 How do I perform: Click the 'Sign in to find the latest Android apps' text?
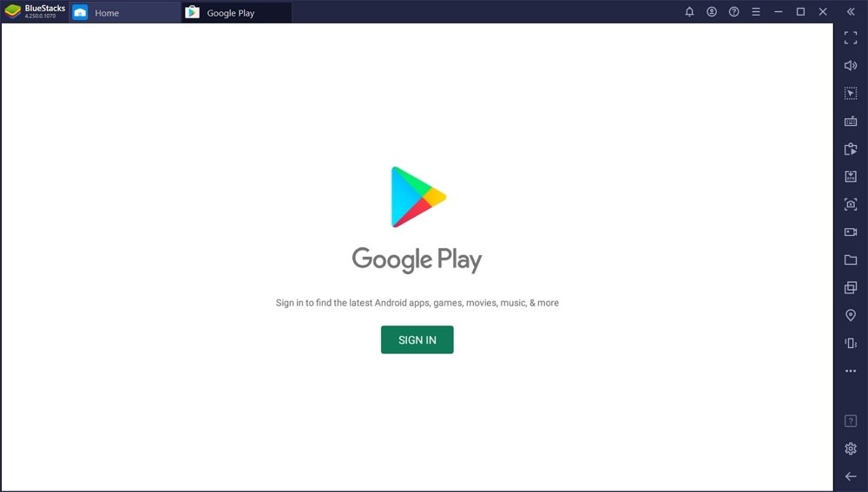click(x=417, y=303)
